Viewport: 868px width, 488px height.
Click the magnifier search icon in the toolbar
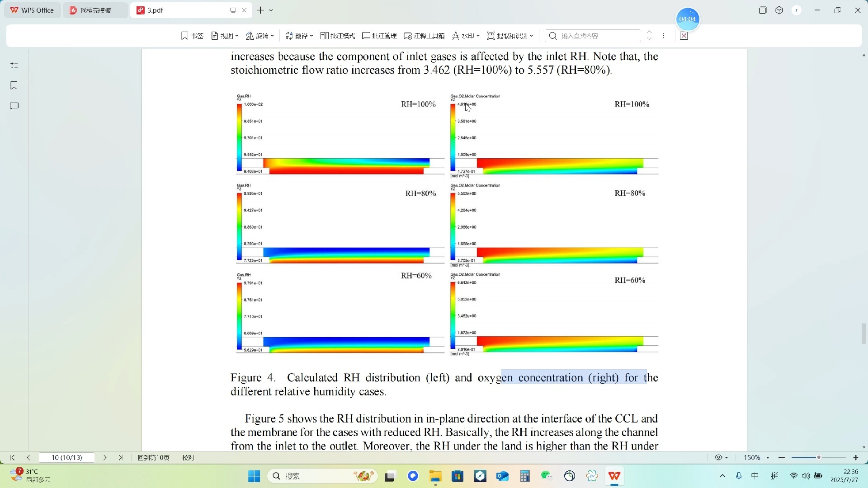click(552, 36)
